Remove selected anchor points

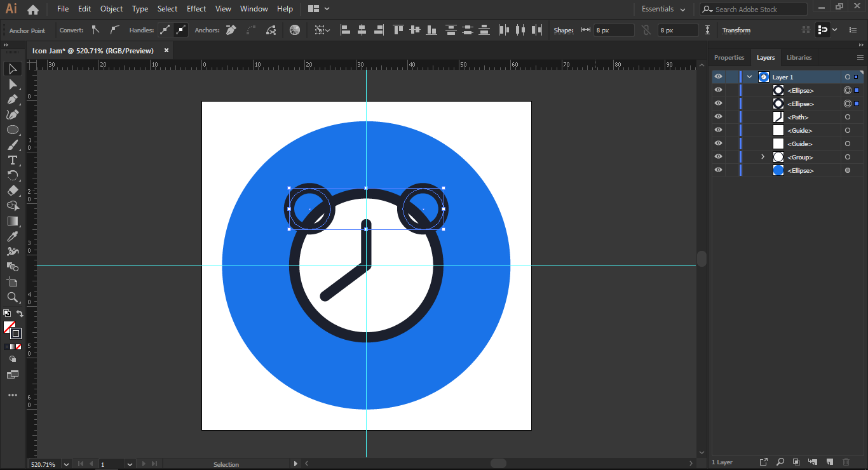tap(231, 30)
